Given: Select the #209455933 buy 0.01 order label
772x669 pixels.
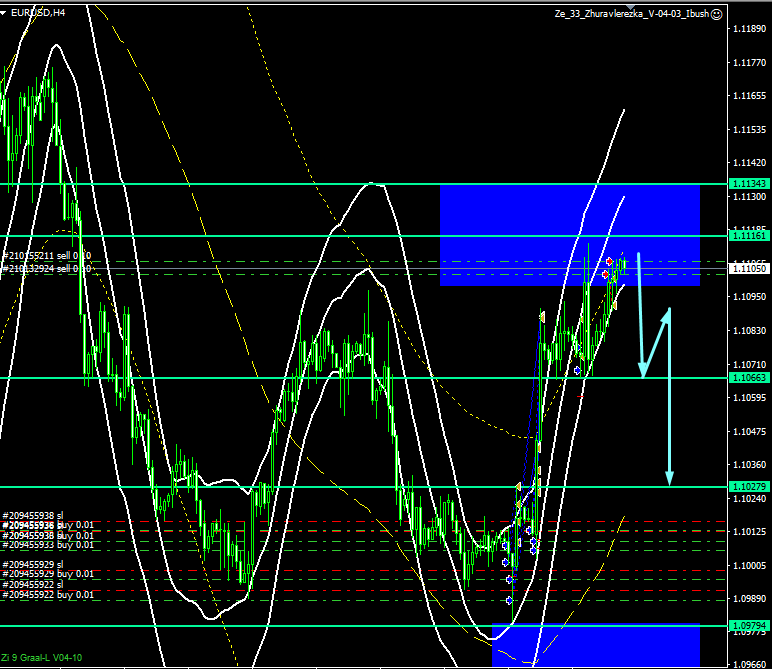Looking at the screenshot, I should tap(48, 545).
